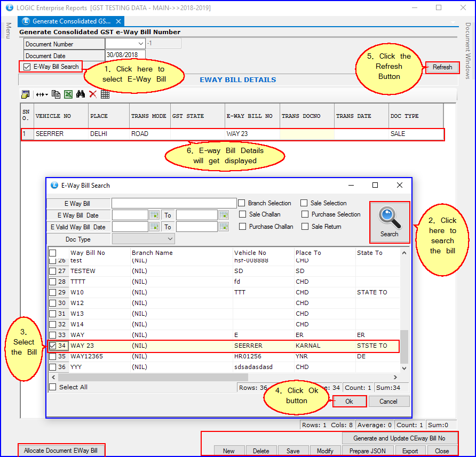The width and height of the screenshot is (476, 457).
Task: Check row 34 for bill WAY 23
Action: 52,346
